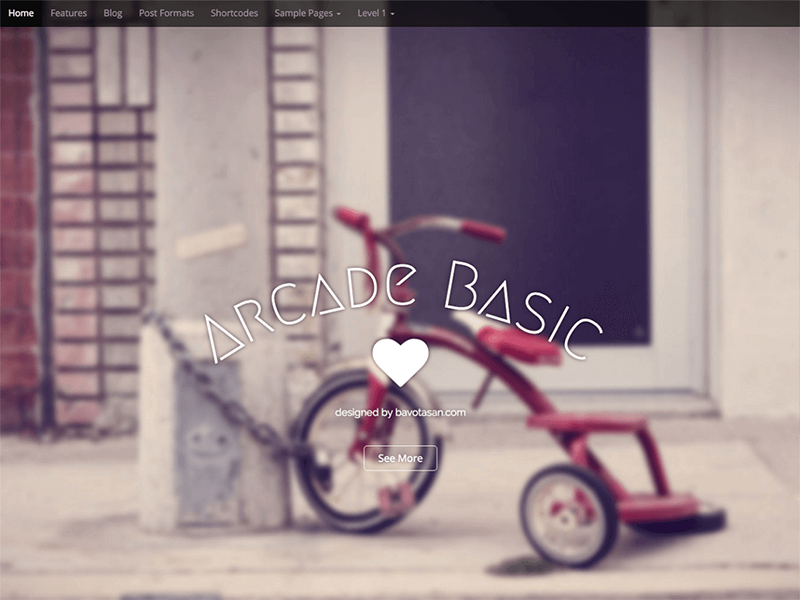
Task: Go to the Shortcodes page
Action: 234,13
